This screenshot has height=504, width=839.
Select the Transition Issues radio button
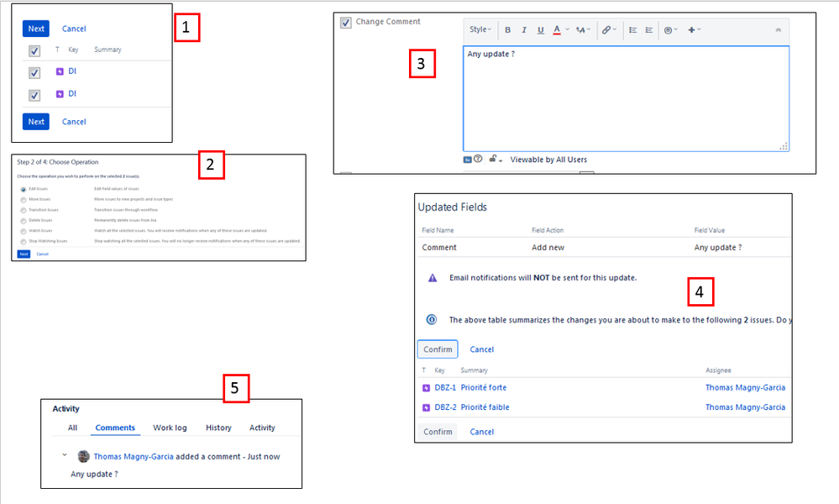[24, 210]
